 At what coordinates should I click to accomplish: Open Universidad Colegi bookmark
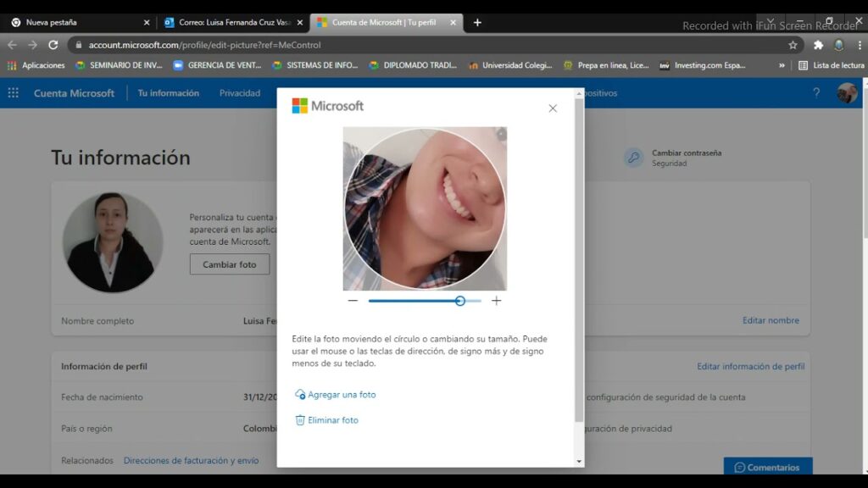509,65
